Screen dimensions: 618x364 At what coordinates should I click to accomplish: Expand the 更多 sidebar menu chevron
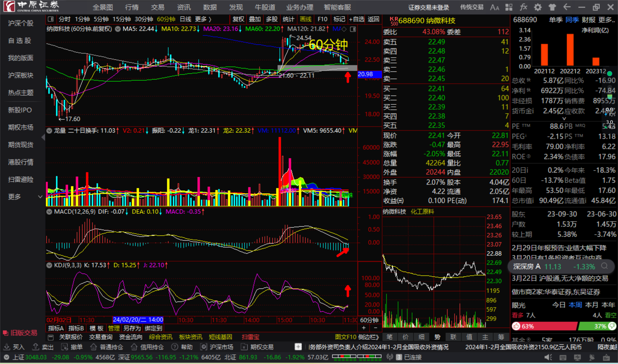(40, 196)
